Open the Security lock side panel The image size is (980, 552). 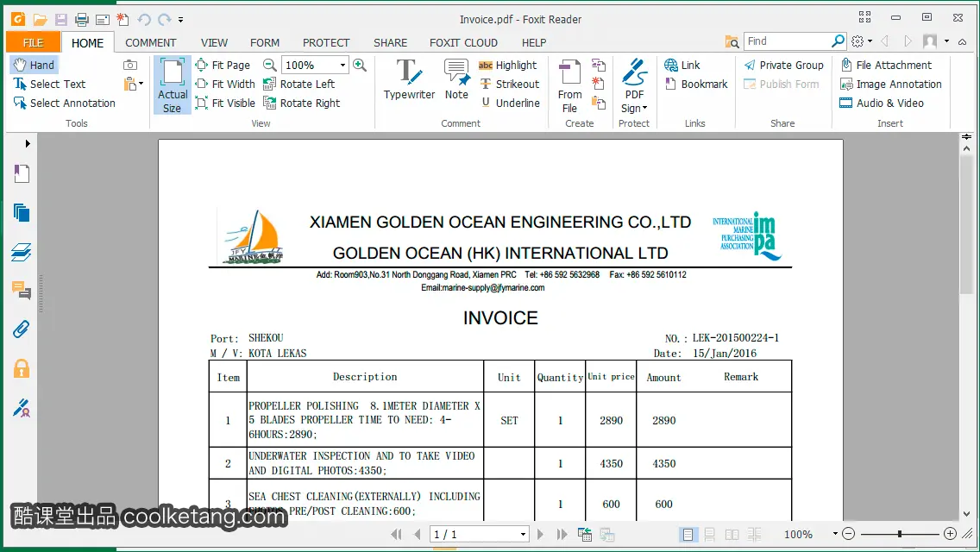click(x=22, y=369)
